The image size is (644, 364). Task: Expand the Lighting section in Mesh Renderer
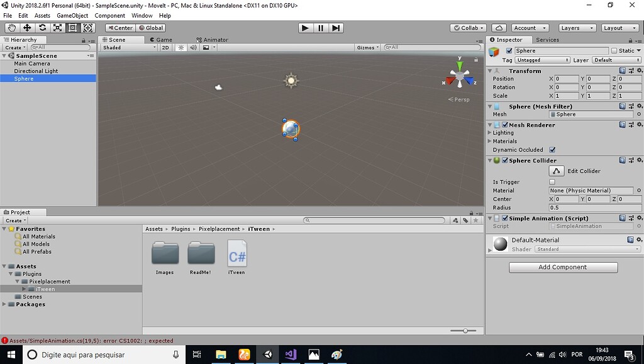click(492, 132)
